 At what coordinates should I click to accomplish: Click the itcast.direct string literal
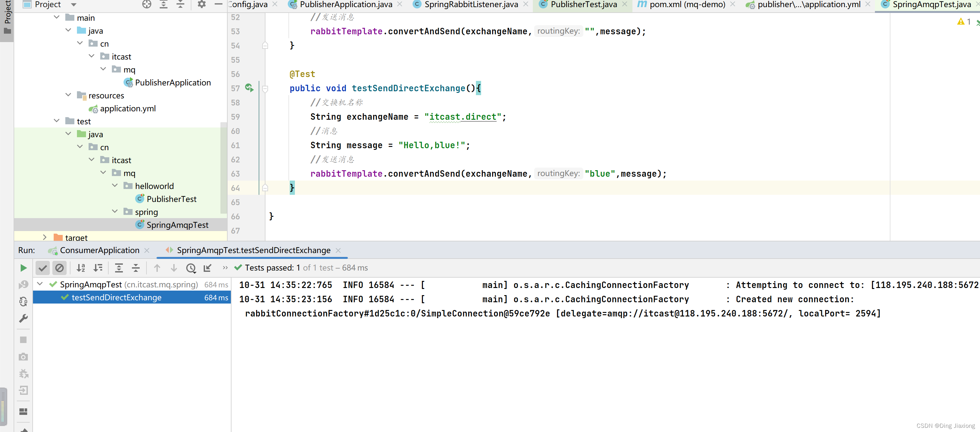click(463, 116)
